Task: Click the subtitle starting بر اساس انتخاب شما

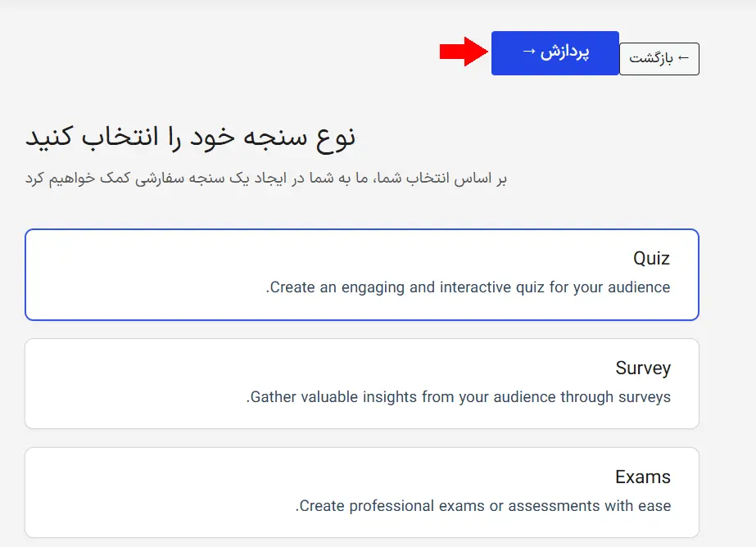Action: coord(266,179)
